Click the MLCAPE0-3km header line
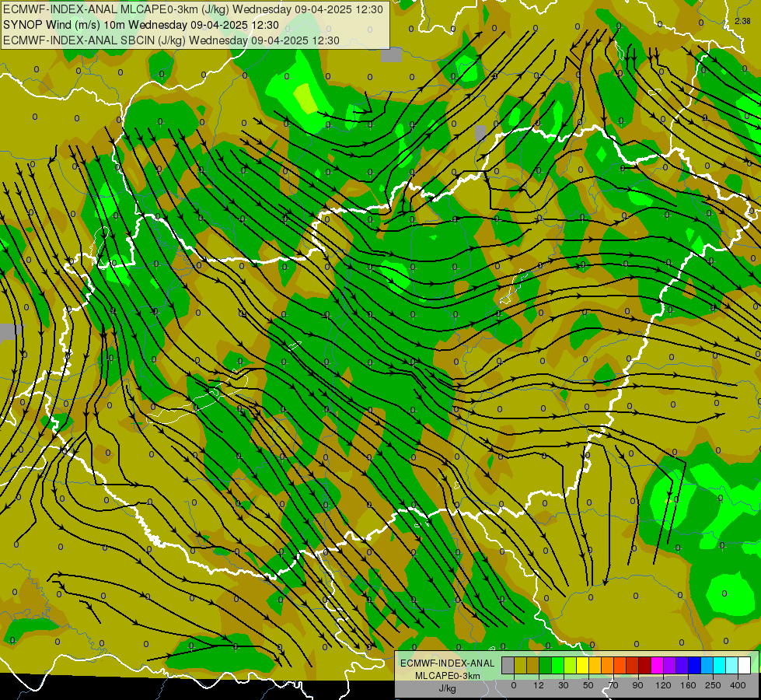761x700 pixels. click(193, 9)
